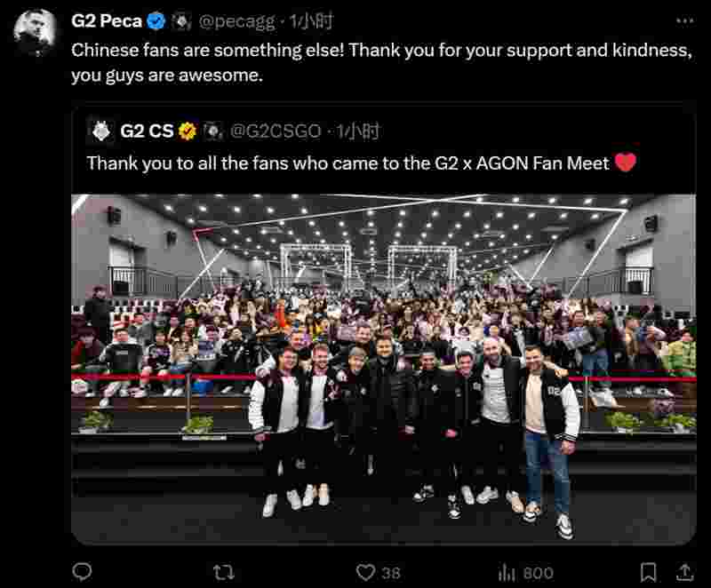Click the retweet arrows icon
Screen dimensions: 711x588
224,573
